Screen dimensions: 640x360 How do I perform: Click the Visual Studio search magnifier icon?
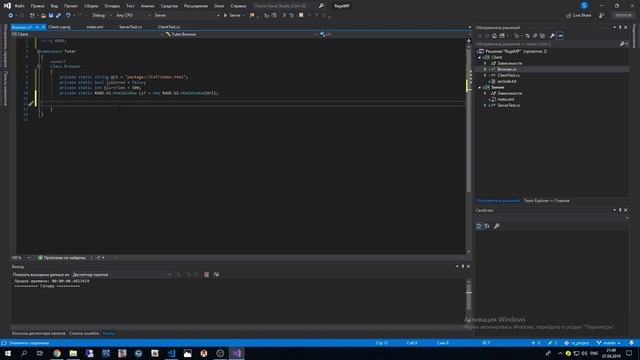[321, 6]
